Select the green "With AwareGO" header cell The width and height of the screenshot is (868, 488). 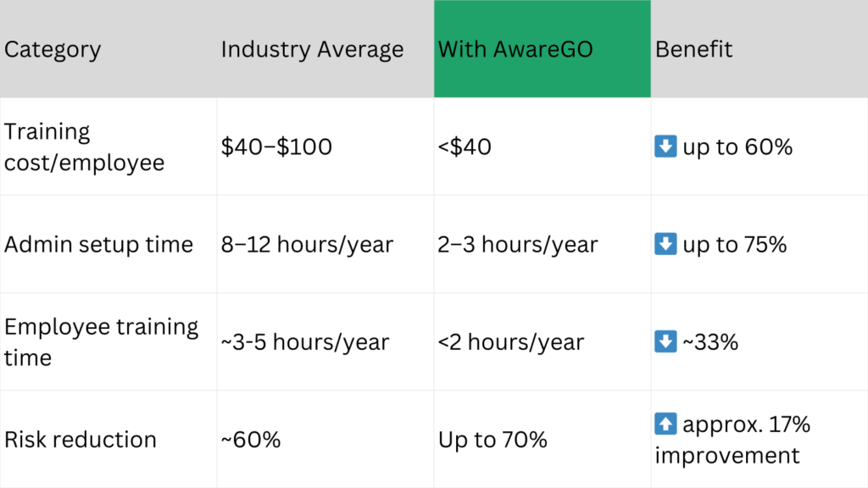[x=542, y=49]
